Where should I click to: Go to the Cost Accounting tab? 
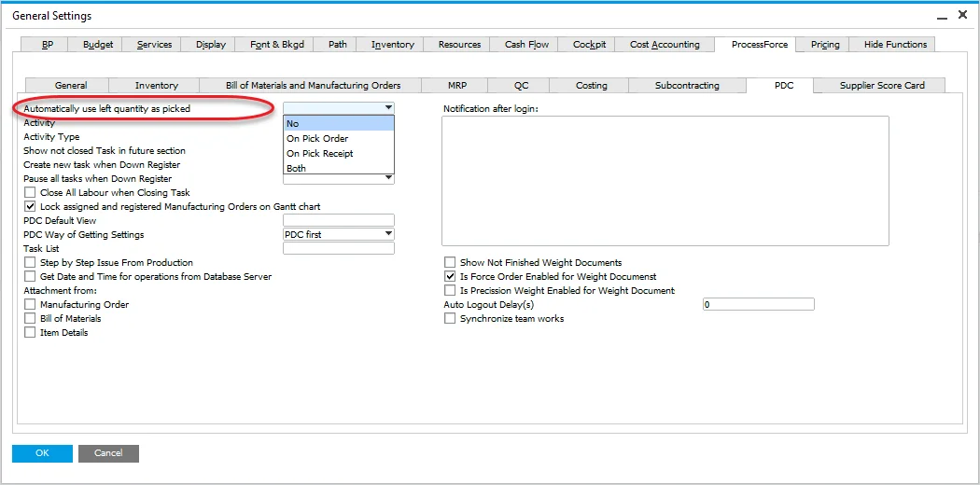coord(664,45)
